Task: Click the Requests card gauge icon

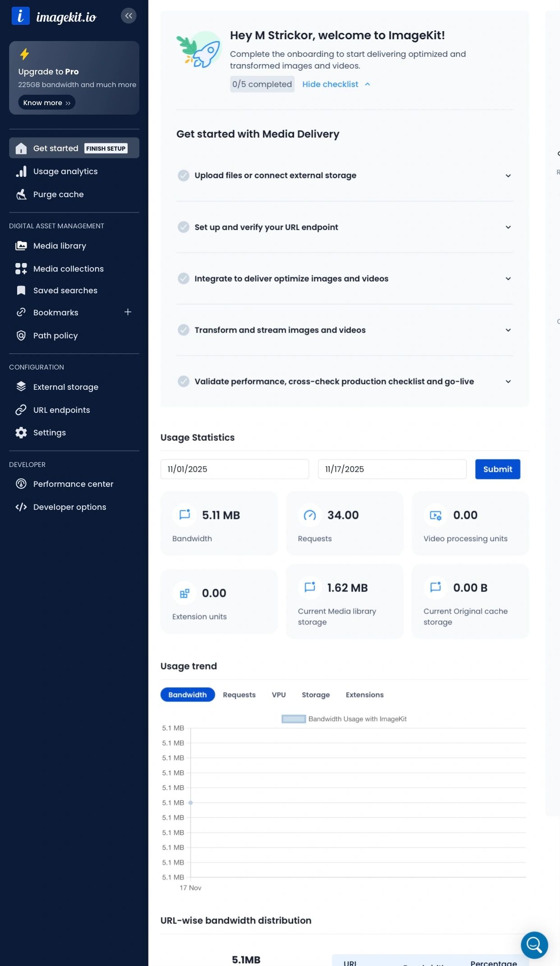Action: tap(310, 515)
